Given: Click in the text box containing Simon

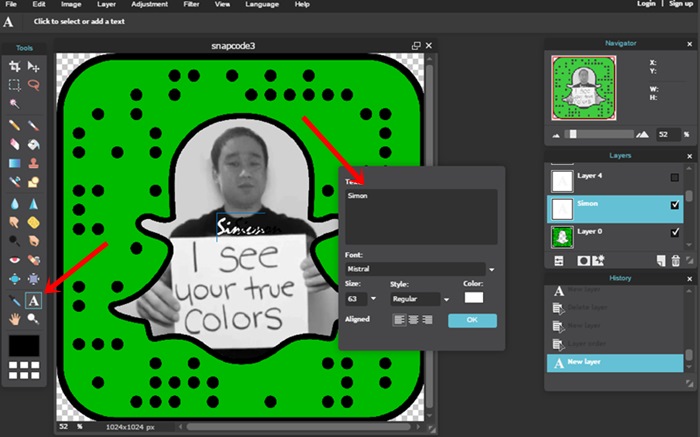Looking at the screenshot, I should [x=421, y=216].
